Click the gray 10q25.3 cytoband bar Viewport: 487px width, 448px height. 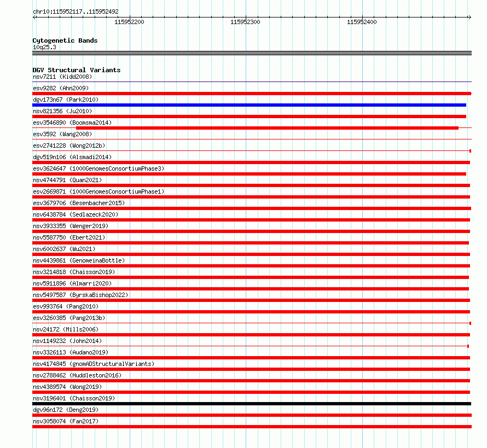tap(252, 53)
